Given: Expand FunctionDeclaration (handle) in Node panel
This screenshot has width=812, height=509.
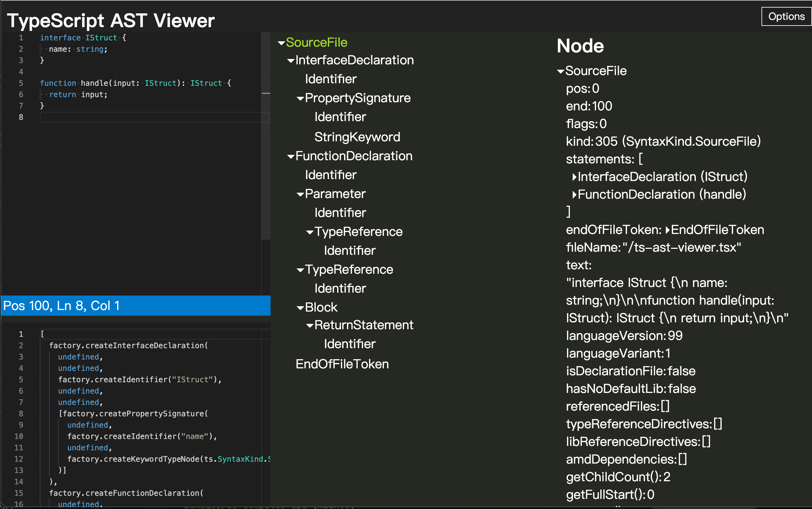Looking at the screenshot, I should pyautogui.click(x=574, y=195).
